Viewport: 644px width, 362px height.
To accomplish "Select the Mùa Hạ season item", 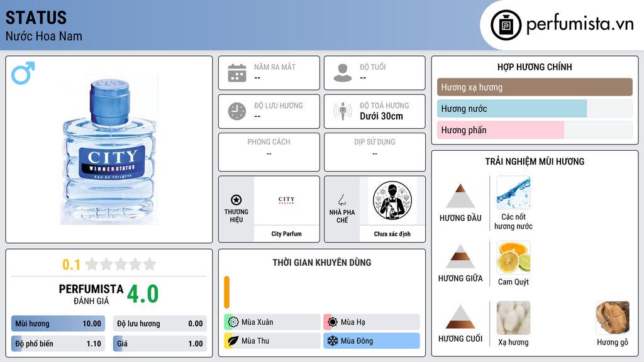I will 372,322.
